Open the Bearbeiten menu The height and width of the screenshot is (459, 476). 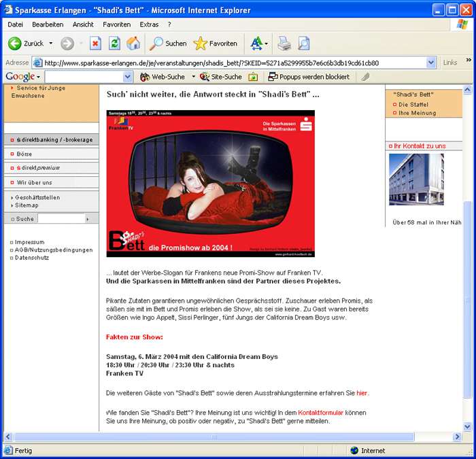(48, 24)
